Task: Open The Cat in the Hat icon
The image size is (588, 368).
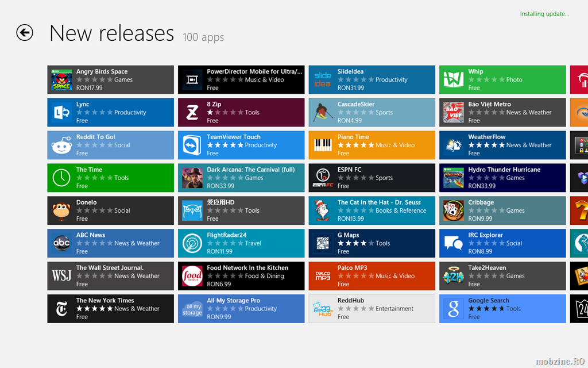Action: (x=323, y=210)
